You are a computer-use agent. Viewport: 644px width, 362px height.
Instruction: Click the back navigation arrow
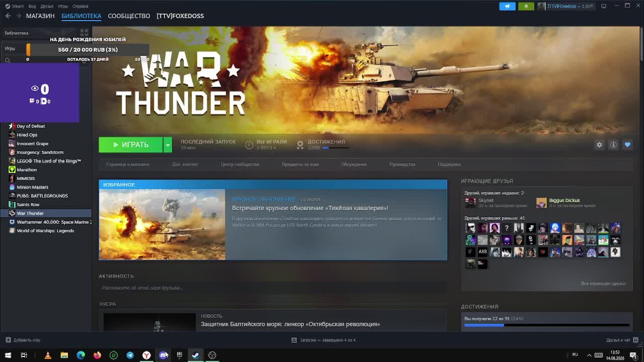tap(8, 16)
